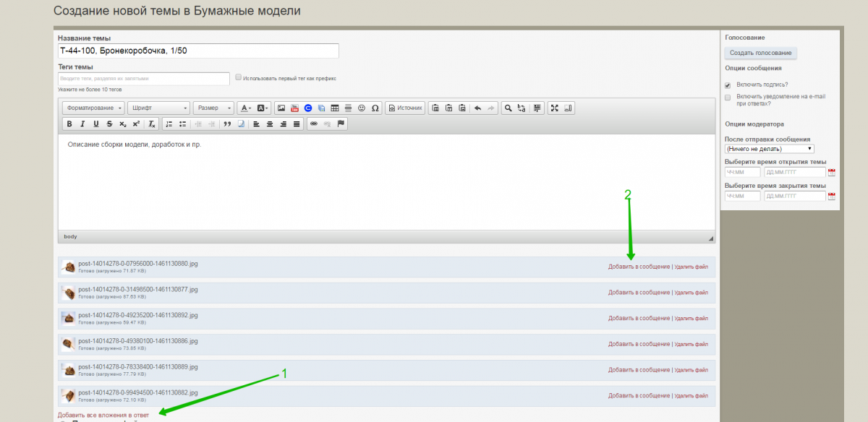
Task: Insert a numbered list
Action: (169, 124)
